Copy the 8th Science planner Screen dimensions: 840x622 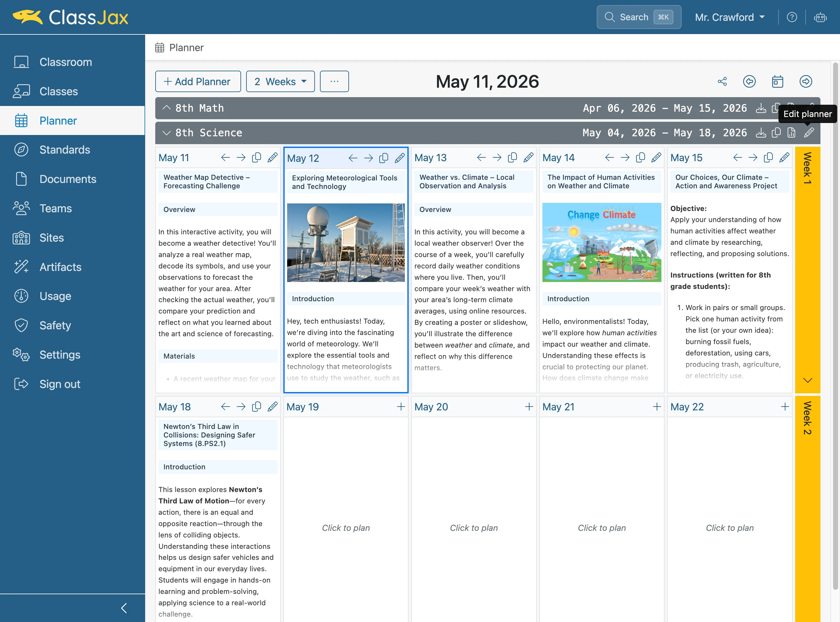tap(776, 132)
